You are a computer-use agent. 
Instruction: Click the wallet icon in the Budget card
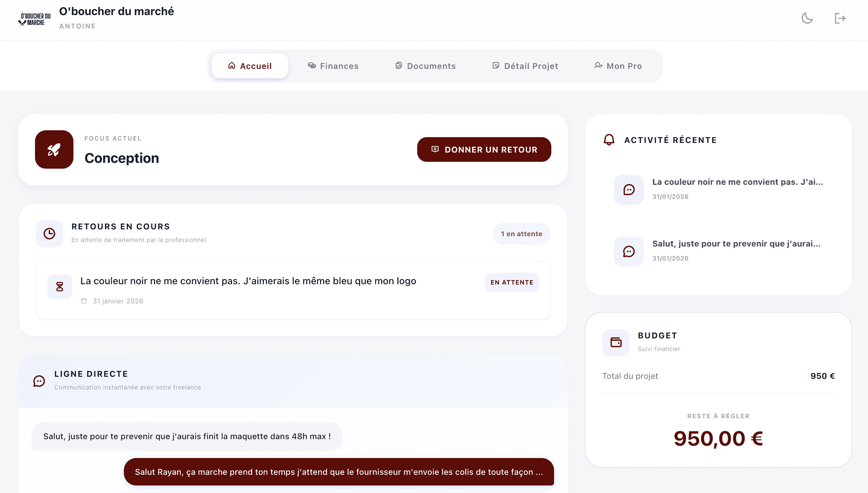(x=616, y=342)
